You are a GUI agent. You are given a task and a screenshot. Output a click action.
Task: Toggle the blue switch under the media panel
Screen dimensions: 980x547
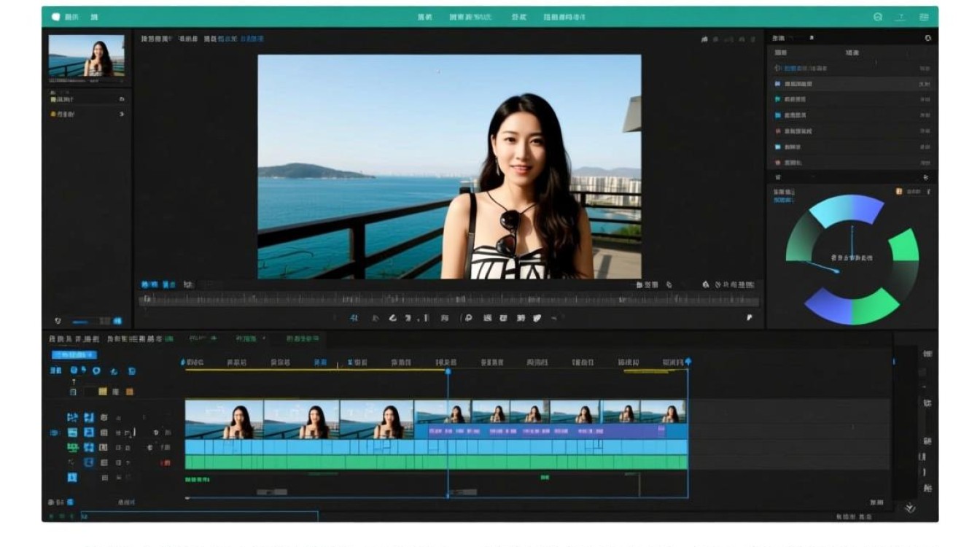click(117, 321)
